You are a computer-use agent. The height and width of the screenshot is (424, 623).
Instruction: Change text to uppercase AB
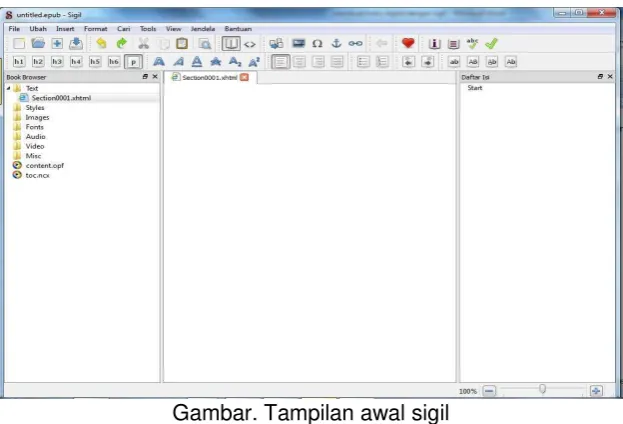pyautogui.click(x=473, y=62)
